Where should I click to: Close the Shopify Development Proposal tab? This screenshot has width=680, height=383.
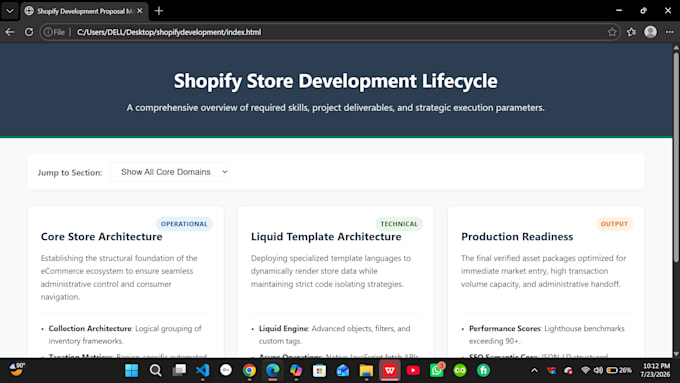pos(140,11)
